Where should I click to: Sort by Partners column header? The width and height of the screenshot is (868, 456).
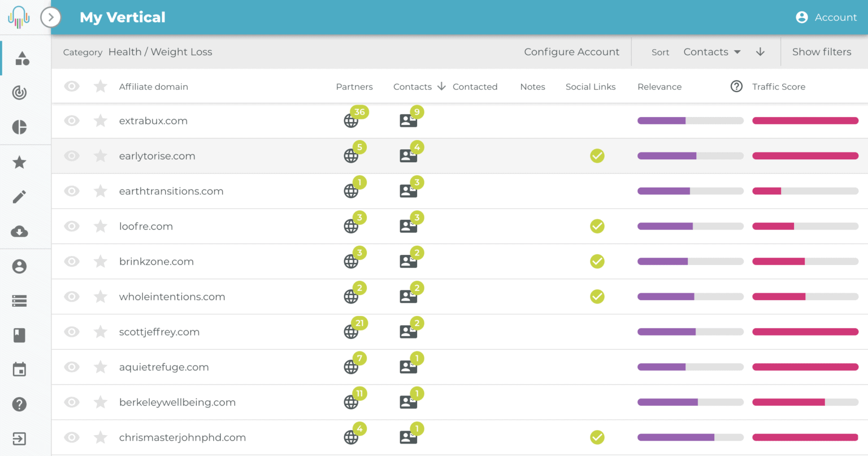coord(354,86)
